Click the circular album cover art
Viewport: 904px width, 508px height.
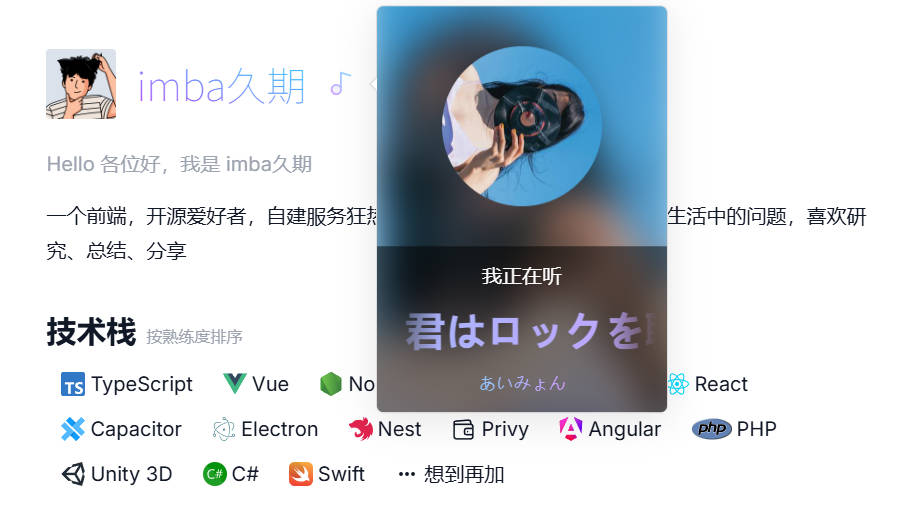[522, 126]
